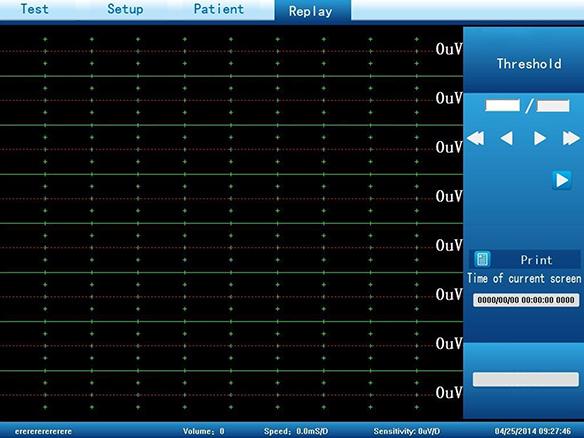The height and width of the screenshot is (438, 584).
Task: Click the gray progress bar at bottom right
Action: point(526,380)
